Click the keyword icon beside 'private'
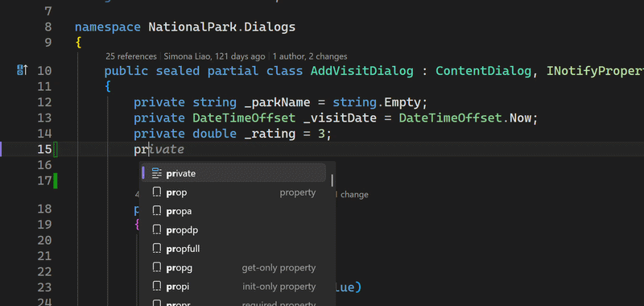The width and height of the screenshot is (644, 306). point(156,173)
